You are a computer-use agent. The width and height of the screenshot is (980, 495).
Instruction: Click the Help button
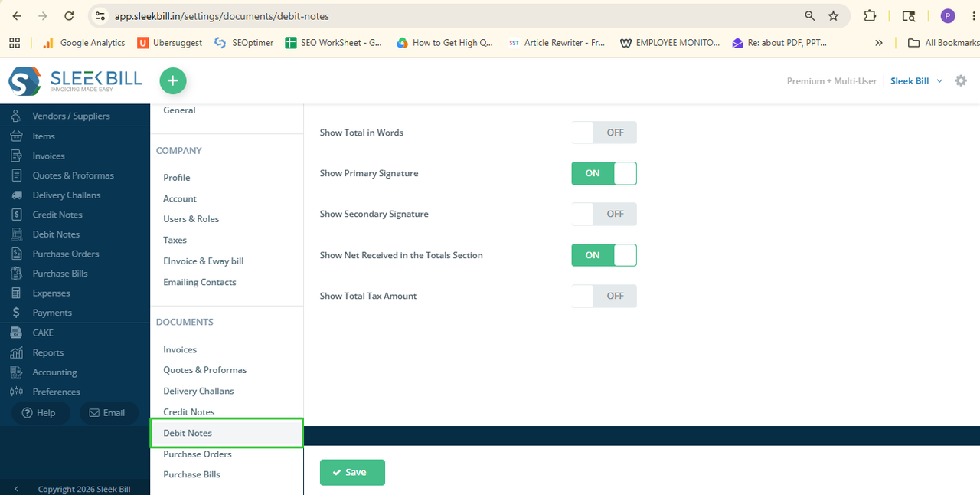pyautogui.click(x=40, y=413)
